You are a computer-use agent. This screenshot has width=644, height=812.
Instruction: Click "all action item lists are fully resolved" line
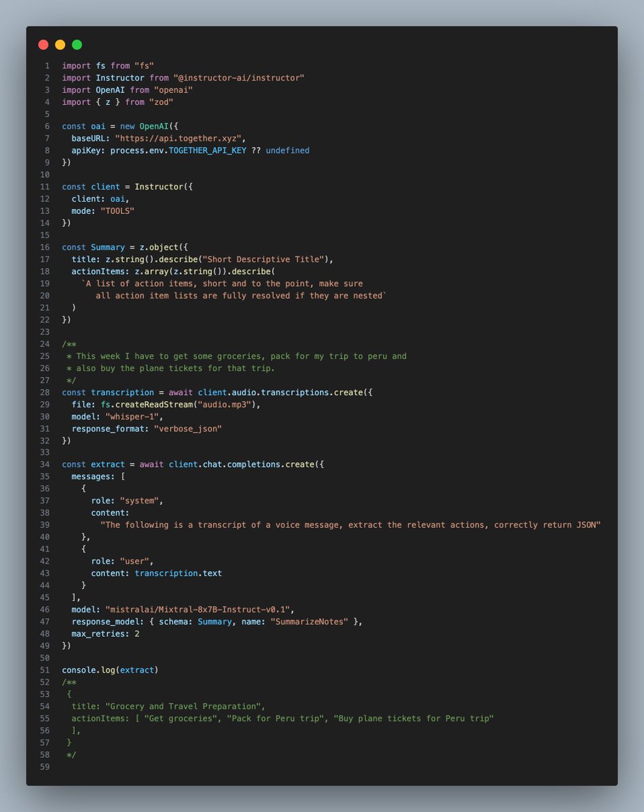(x=241, y=296)
